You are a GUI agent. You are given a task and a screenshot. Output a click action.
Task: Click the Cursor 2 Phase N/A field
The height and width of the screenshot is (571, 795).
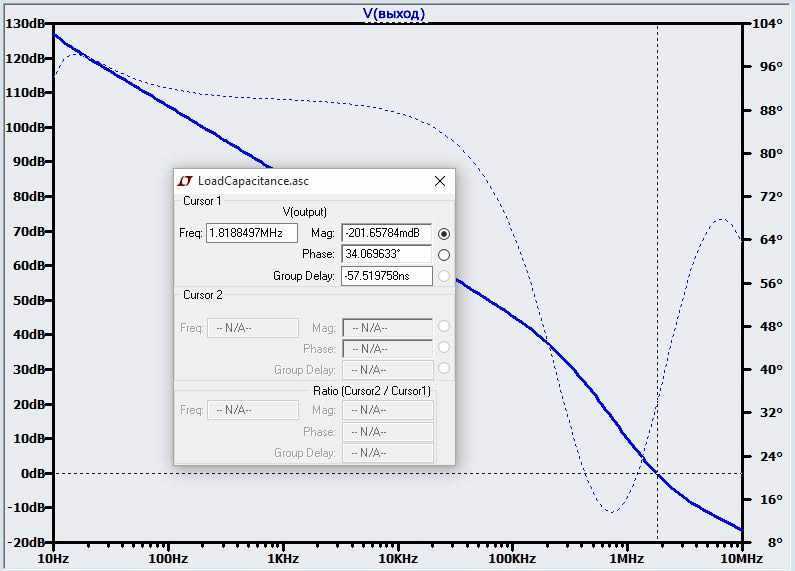pyautogui.click(x=388, y=349)
